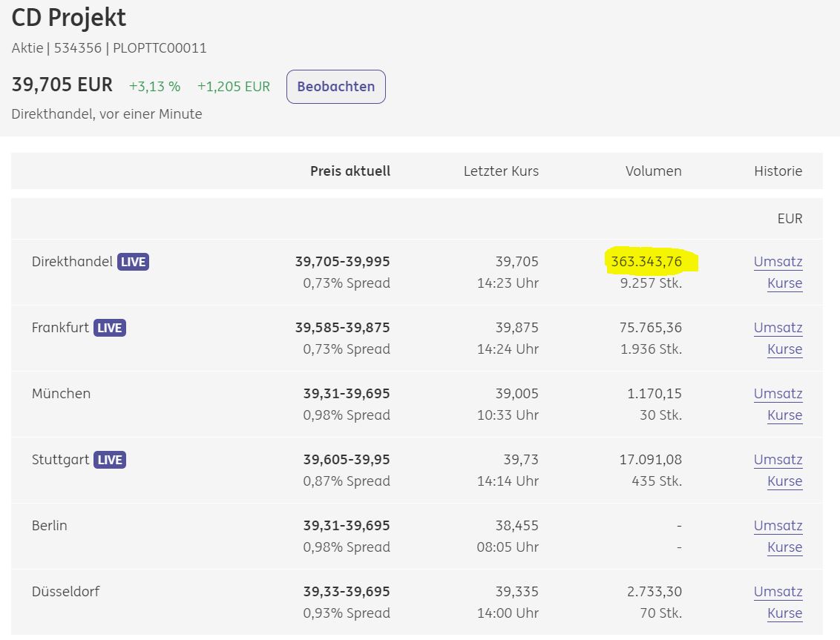Open the Kurse link for München

point(784,415)
